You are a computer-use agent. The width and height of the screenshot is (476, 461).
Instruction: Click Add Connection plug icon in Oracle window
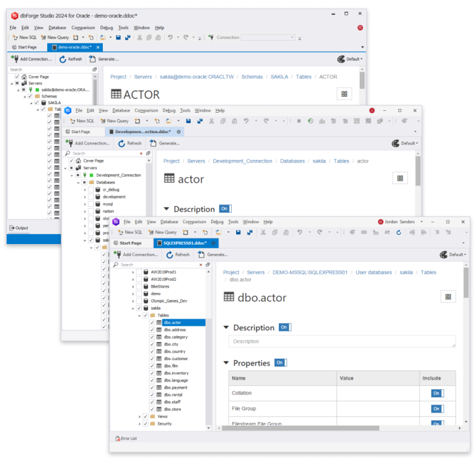(15, 59)
